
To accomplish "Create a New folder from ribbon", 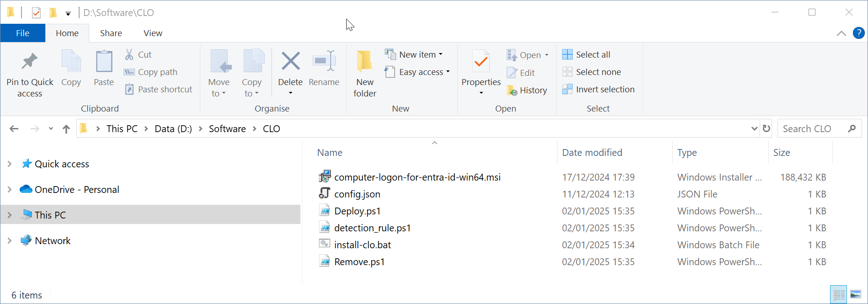I will 364,62.
